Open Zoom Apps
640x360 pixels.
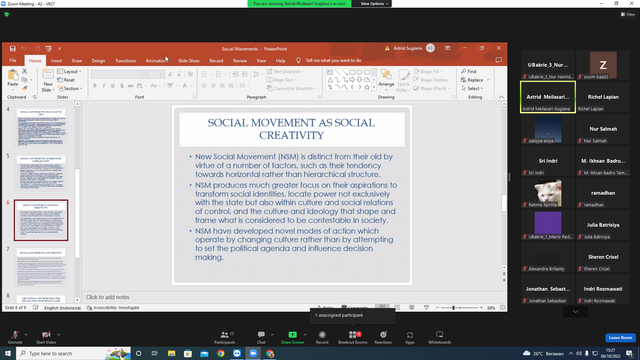409,337
